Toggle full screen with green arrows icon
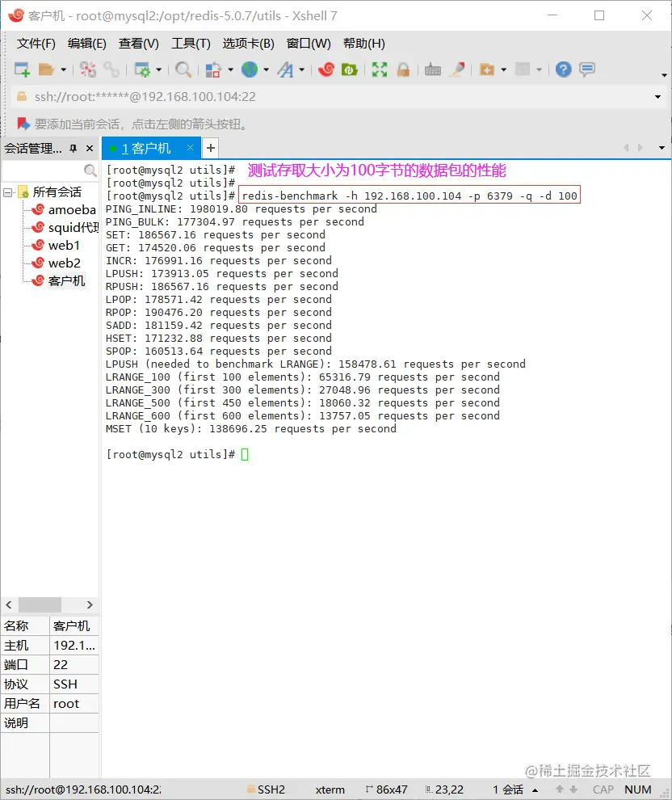This screenshot has width=672, height=800. (380, 69)
